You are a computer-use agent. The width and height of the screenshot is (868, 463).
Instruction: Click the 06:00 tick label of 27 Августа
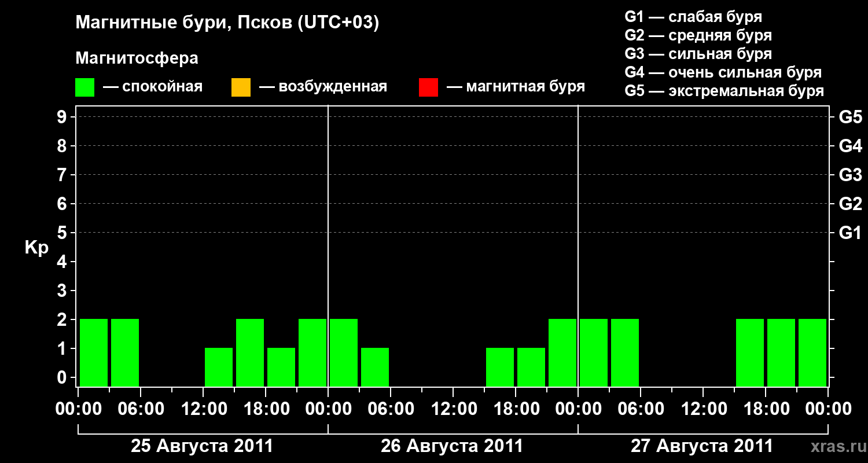[641, 409]
